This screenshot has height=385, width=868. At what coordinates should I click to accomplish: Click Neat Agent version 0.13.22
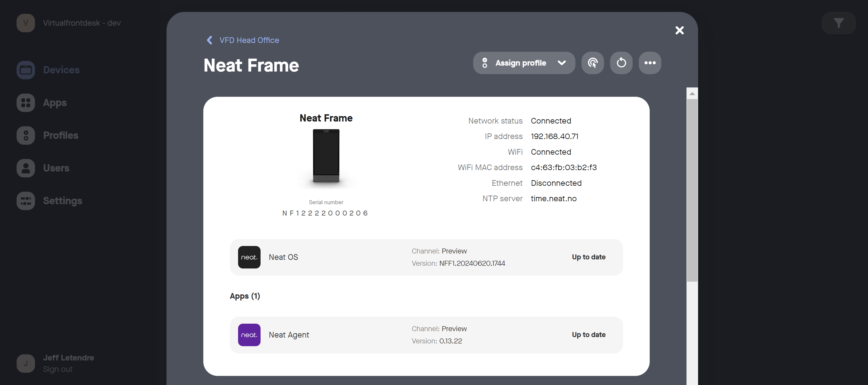[450, 341]
